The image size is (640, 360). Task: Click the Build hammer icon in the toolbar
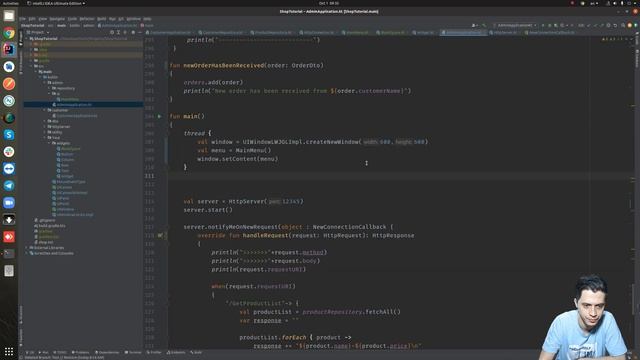[484, 25]
